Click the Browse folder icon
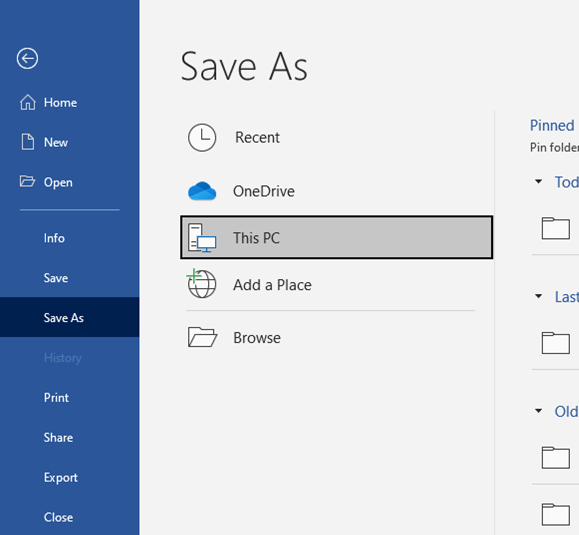Viewport: 579px width, 535px height. [x=202, y=337]
